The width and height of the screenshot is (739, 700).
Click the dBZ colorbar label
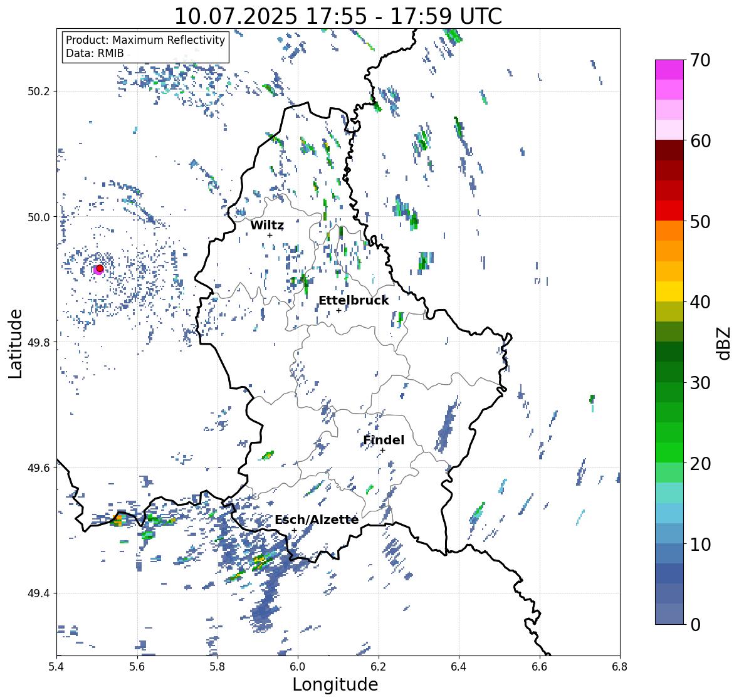[x=725, y=343]
